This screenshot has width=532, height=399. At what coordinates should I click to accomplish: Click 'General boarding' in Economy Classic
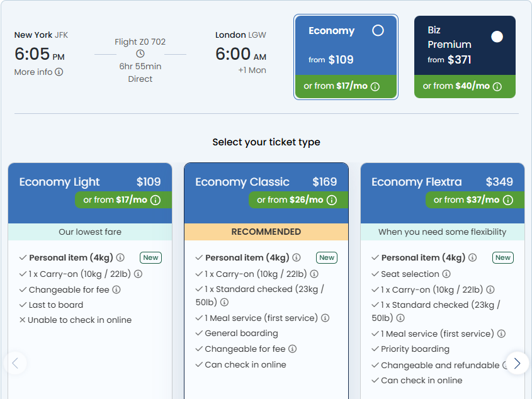point(241,333)
